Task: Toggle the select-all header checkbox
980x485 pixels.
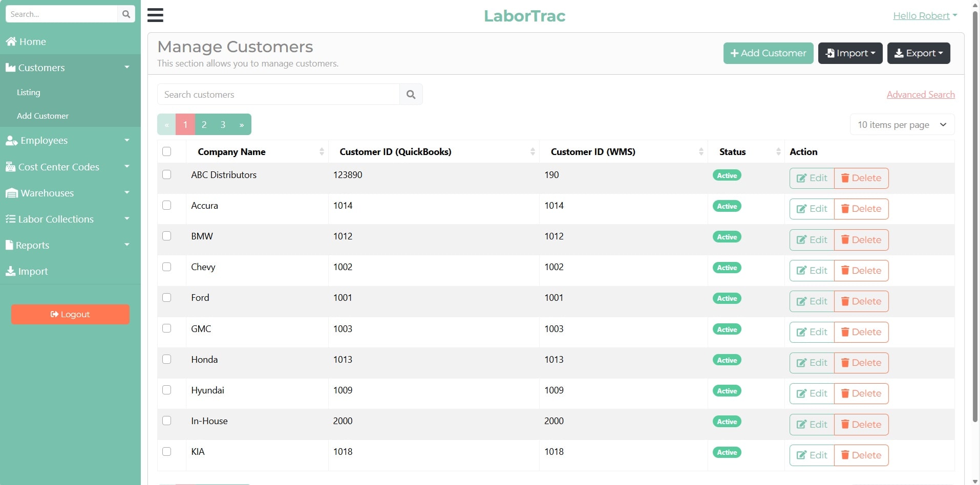Action: pos(167,151)
